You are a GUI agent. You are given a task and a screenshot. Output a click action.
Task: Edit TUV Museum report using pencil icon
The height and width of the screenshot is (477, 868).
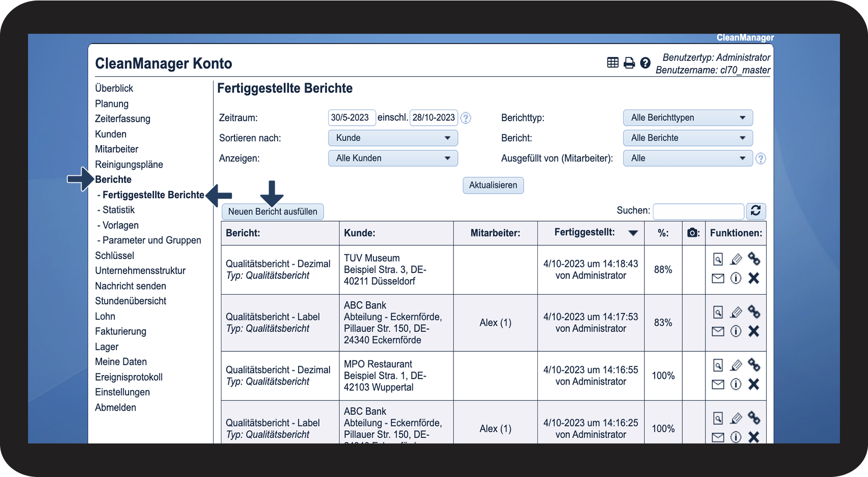tap(736, 259)
